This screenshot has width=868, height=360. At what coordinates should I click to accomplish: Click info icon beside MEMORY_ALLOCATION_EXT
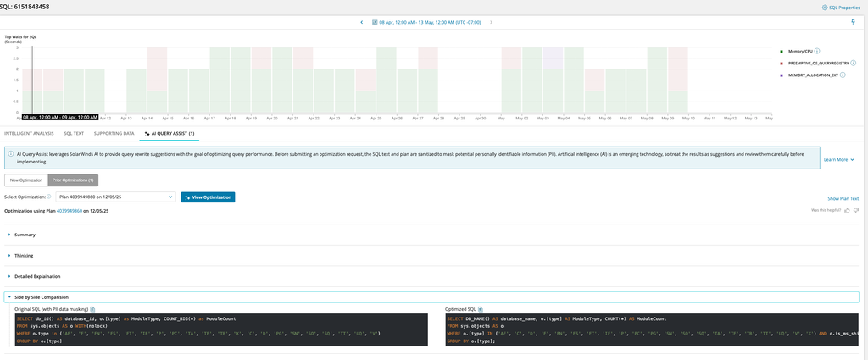[842, 75]
